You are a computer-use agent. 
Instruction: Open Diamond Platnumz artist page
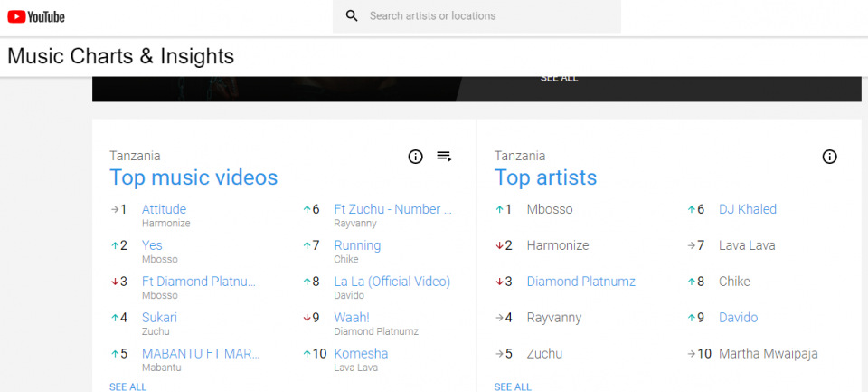tap(580, 282)
